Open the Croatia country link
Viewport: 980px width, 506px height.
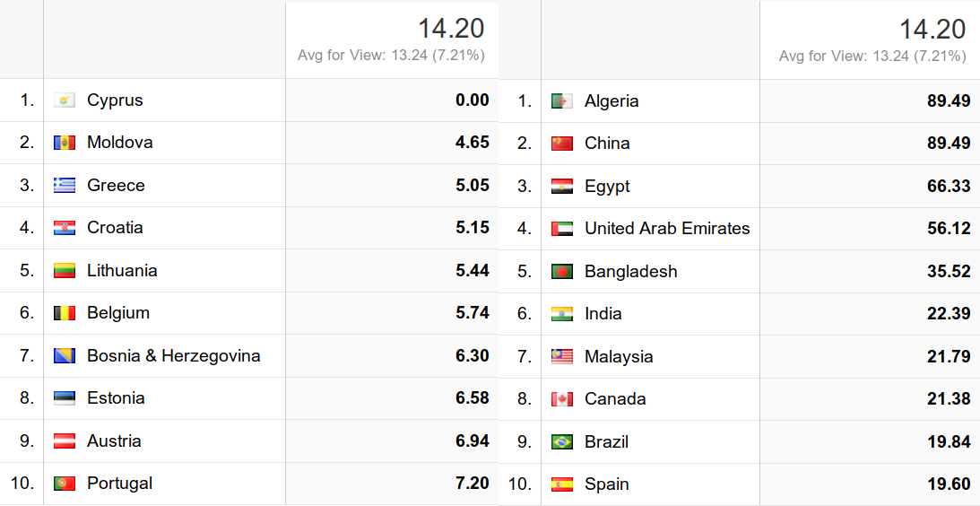click(115, 228)
